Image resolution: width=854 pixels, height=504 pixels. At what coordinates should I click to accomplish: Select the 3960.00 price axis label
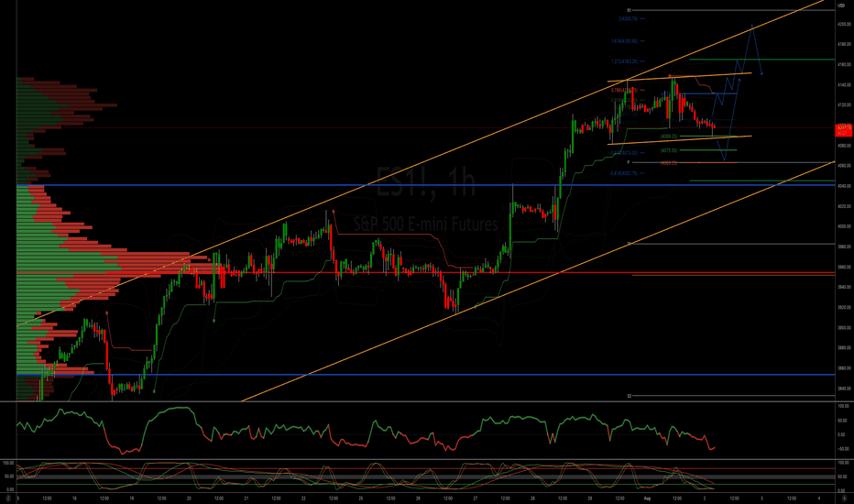(x=845, y=267)
